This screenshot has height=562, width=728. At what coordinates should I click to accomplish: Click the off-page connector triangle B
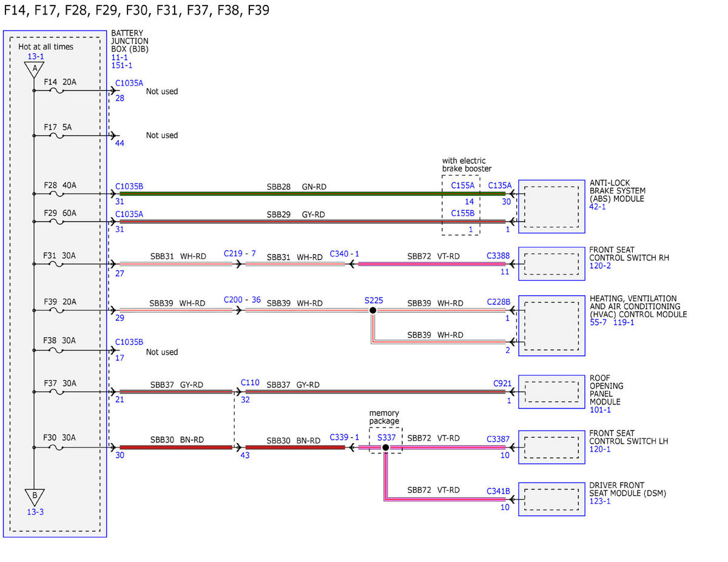point(35,497)
